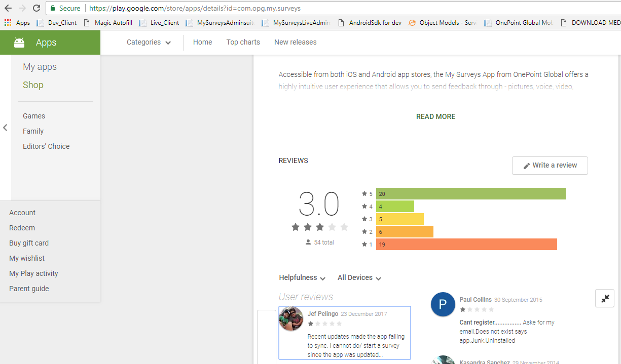
Task: Click the address bar URL
Action: (195, 8)
